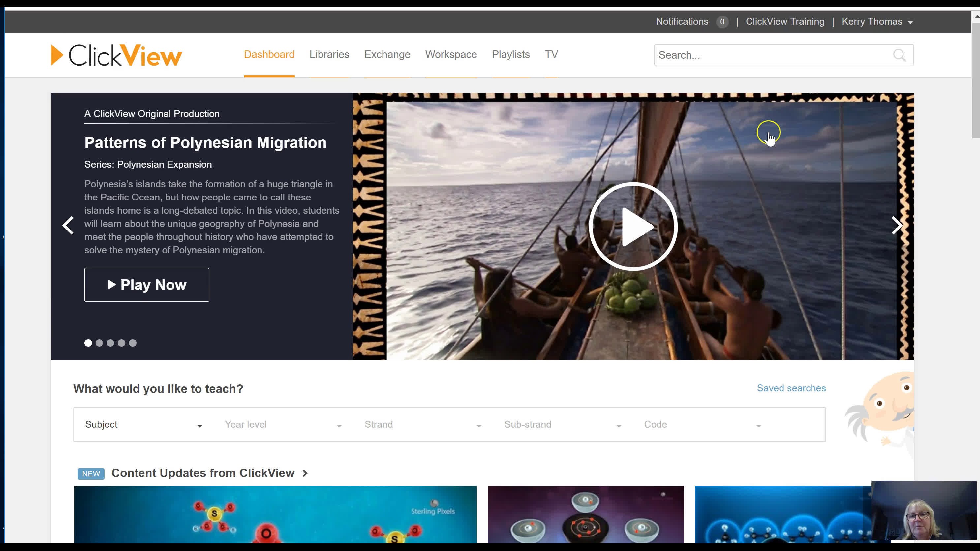Screen dimensions: 980x551
Task: Click 'Series: Polynesian Expansion' text
Action: coord(148,165)
